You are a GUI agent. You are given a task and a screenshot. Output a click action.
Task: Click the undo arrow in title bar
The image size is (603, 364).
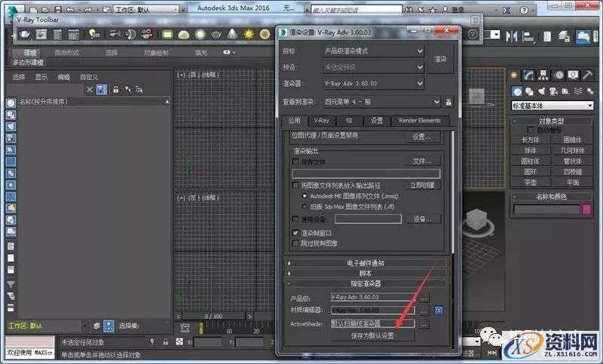point(70,9)
